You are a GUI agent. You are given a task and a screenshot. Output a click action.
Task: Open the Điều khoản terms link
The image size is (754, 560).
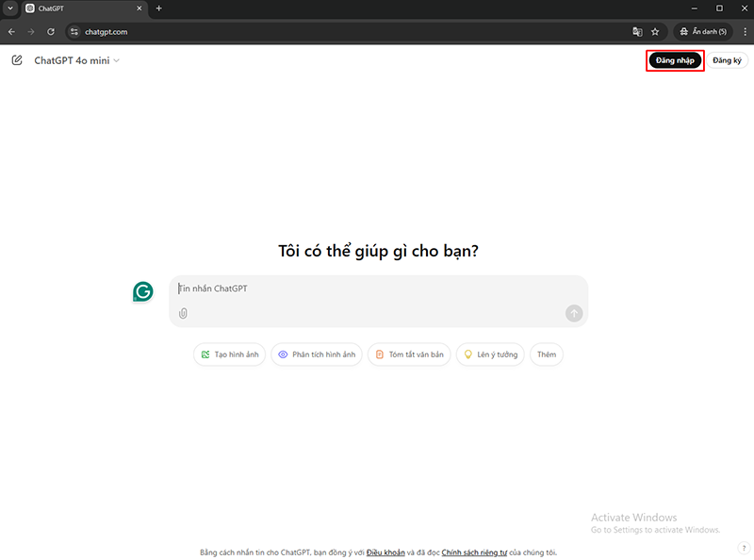click(x=385, y=552)
